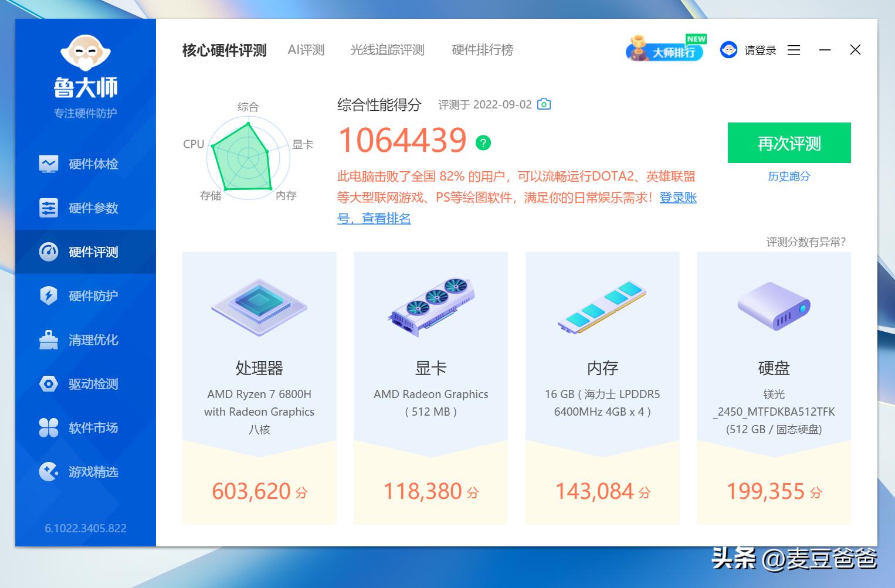895x588 pixels.
Task: Switch to 硬件排行榜 tab
Action: [x=482, y=50]
